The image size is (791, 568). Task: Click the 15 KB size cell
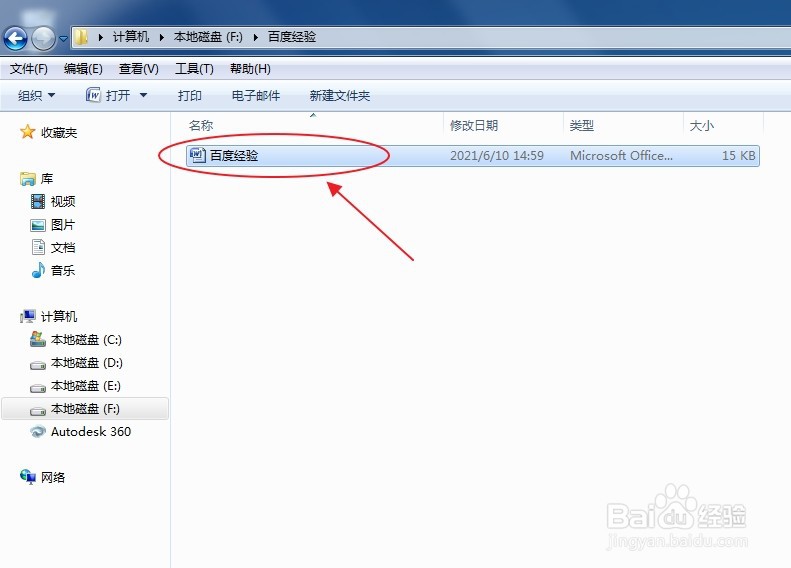[x=739, y=155]
